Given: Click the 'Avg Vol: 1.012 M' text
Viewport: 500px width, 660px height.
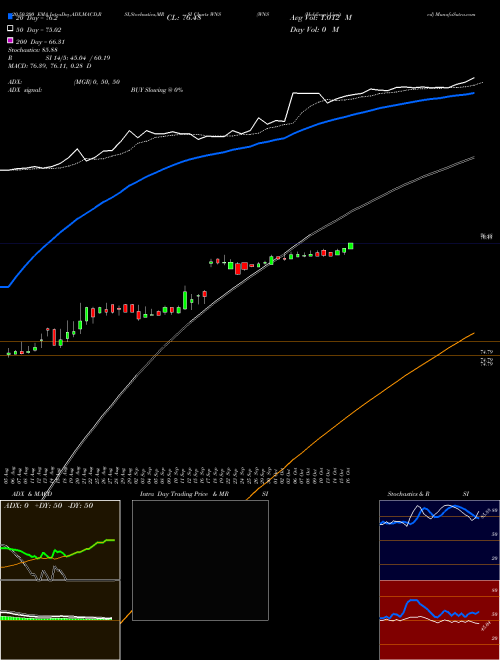Looking at the screenshot, I should 321,18.
